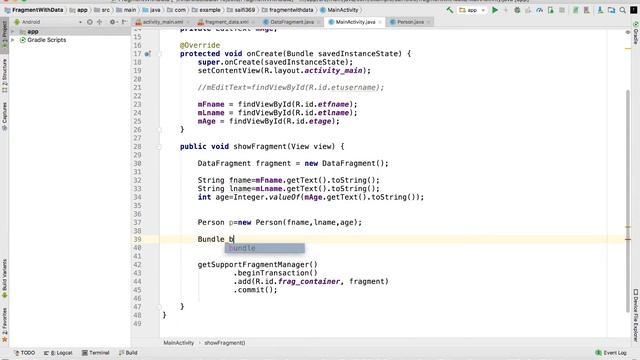Click the inspection eye icon above editor scrollbar
Screen dimensions: 640x360
(628, 32)
